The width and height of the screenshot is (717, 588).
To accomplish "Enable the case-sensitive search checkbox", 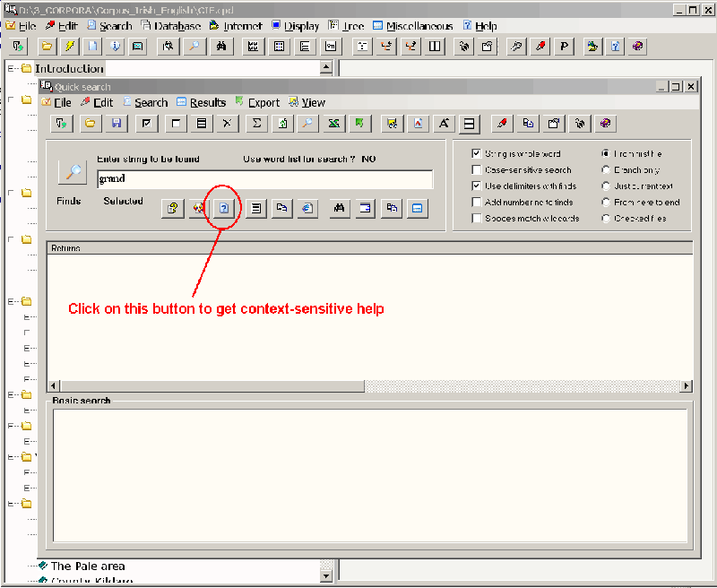I will [477, 170].
